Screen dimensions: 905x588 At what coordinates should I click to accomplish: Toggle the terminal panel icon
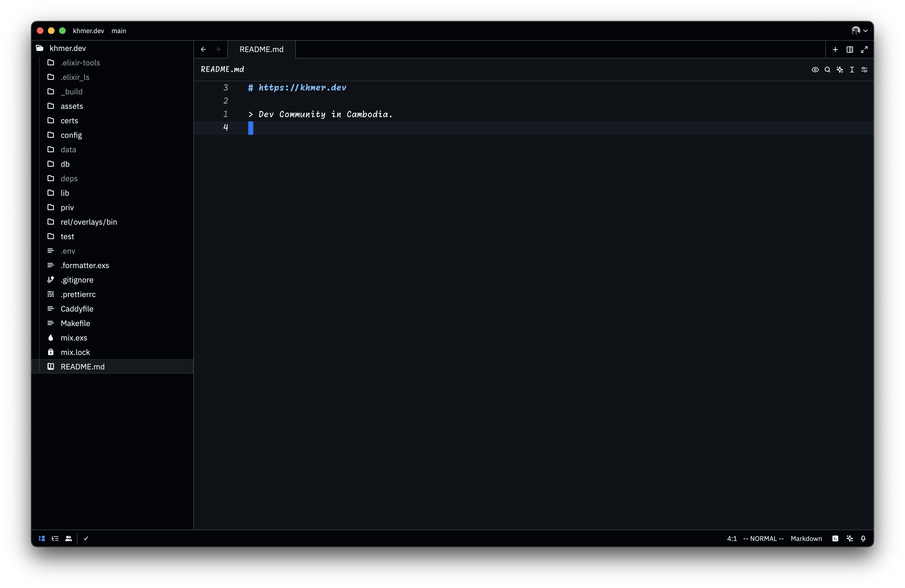[835, 538]
